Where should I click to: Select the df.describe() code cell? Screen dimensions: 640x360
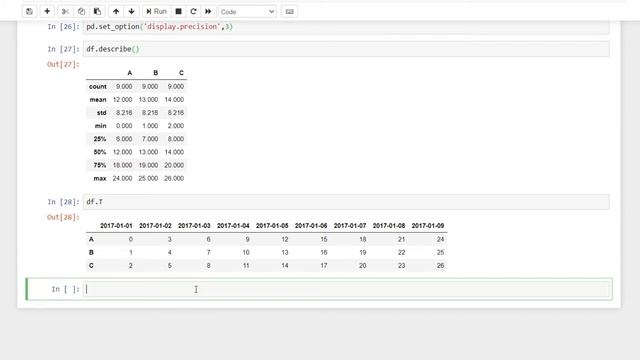point(346,49)
